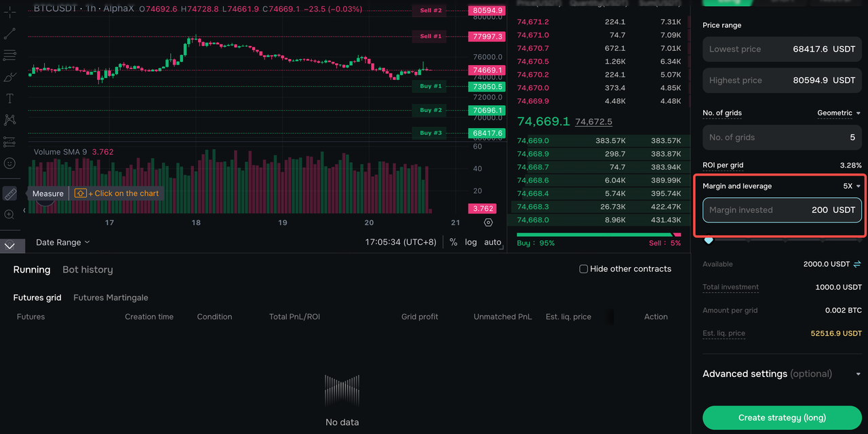Open the Date Range dropdown
Screen dimensions: 868x434
click(63, 242)
